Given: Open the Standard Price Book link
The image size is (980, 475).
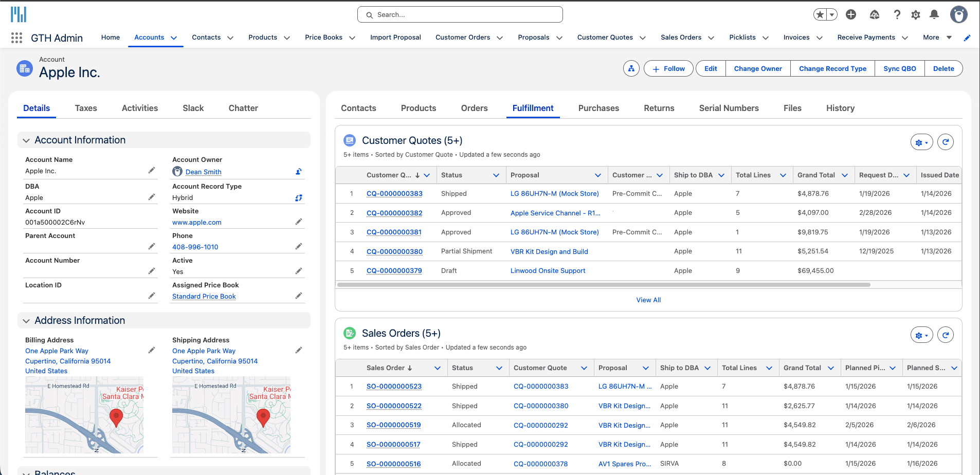Looking at the screenshot, I should tap(204, 296).
